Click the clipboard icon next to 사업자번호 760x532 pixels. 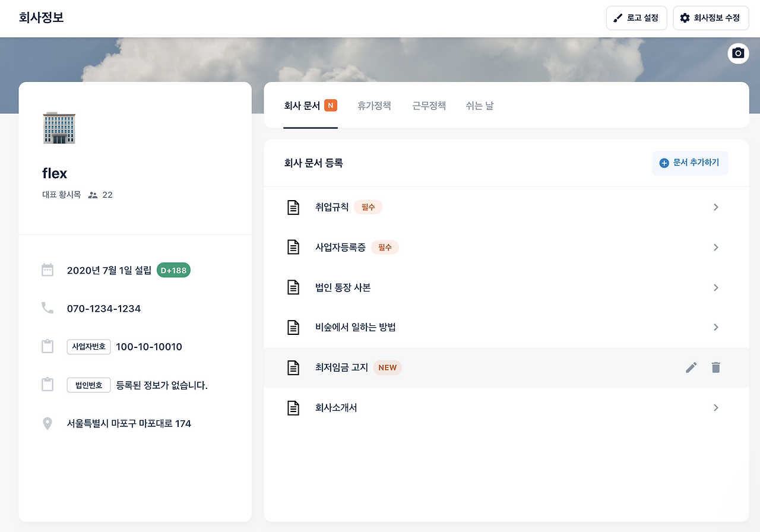[47, 347]
